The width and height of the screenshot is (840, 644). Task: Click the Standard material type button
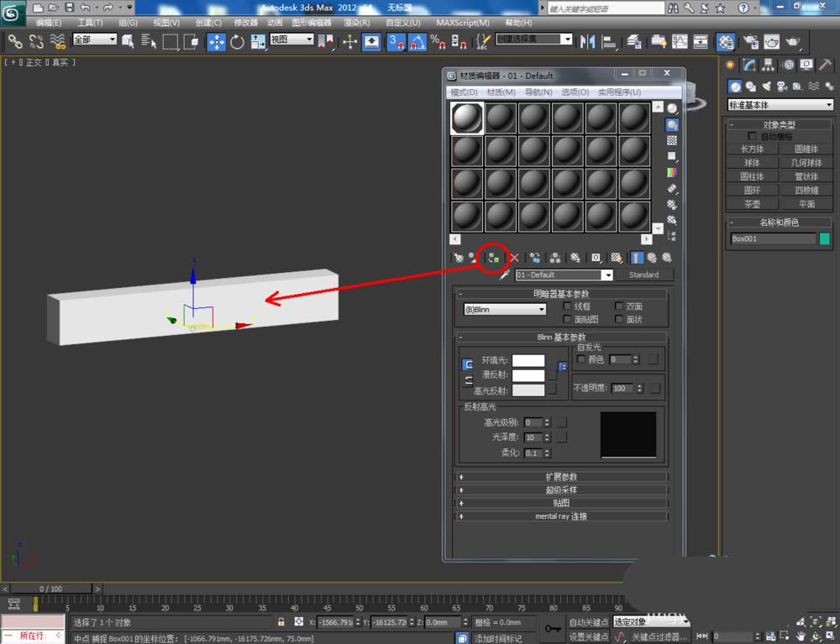pyautogui.click(x=643, y=275)
